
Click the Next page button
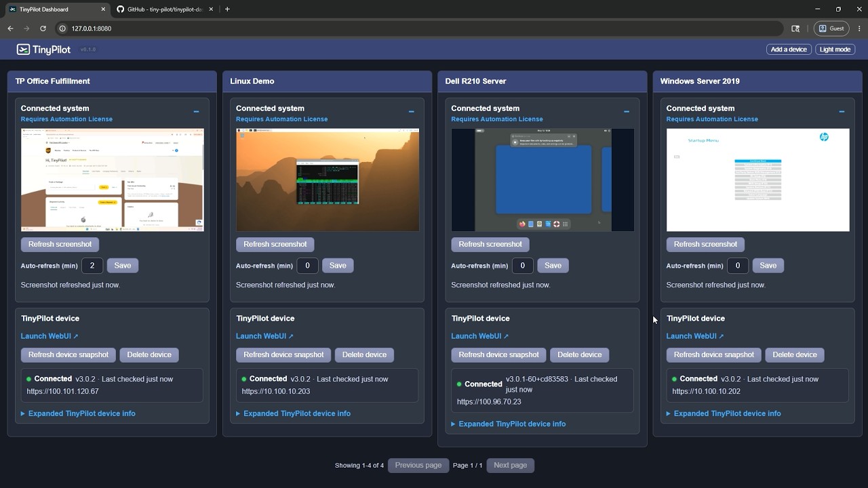511,466
